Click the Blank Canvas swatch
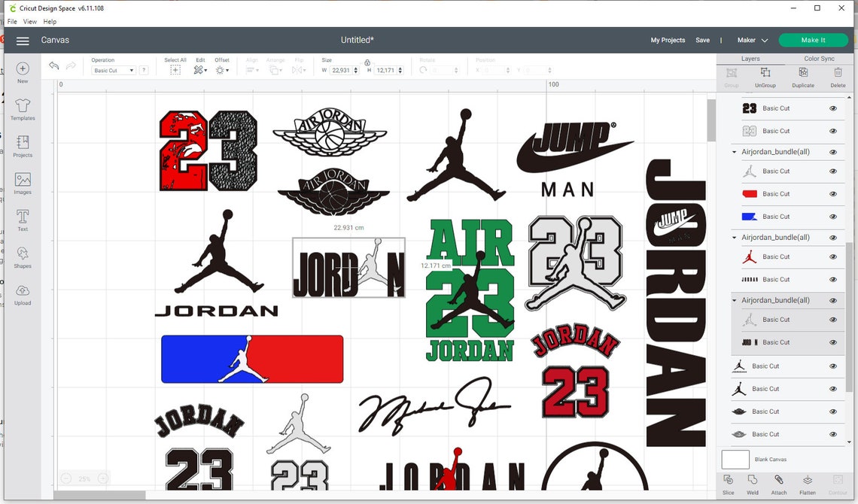This screenshot has width=858, height=504. (735, 459)
